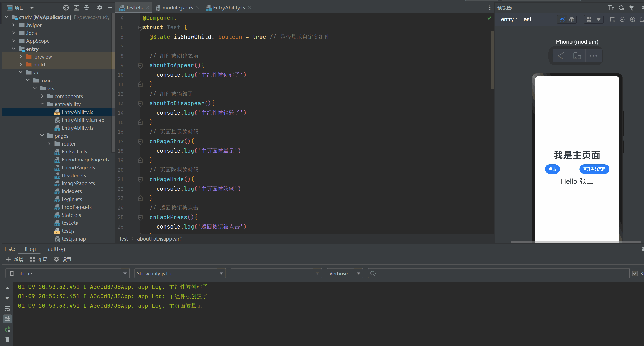This screenshot has height=346, width=644.
Task: Click the locate file crosshair icon
Action: point(66,8)
